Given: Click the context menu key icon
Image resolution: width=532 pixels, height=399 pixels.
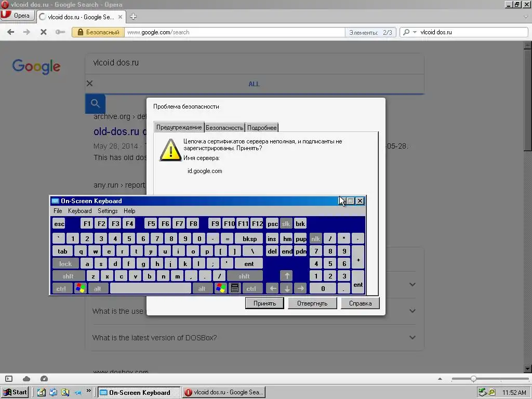Looking at the screenshot, I should [x=234, y=289].
